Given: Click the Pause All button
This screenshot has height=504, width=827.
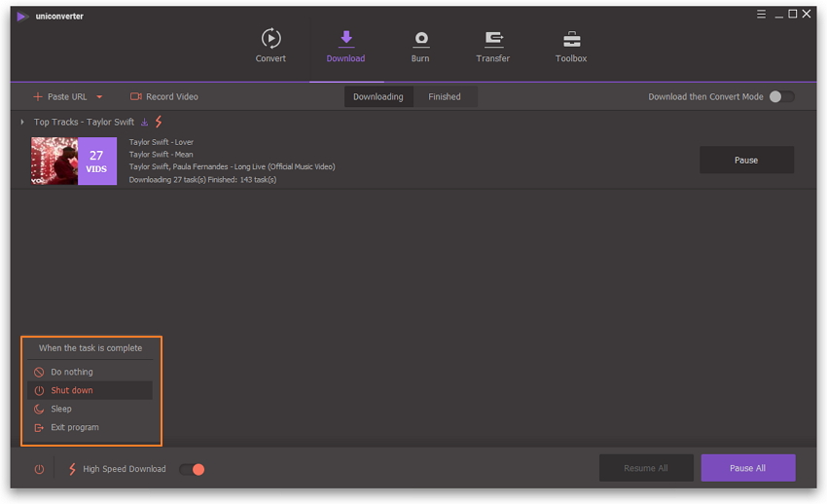Looking at the screenshot, I should tap(748, 468).
